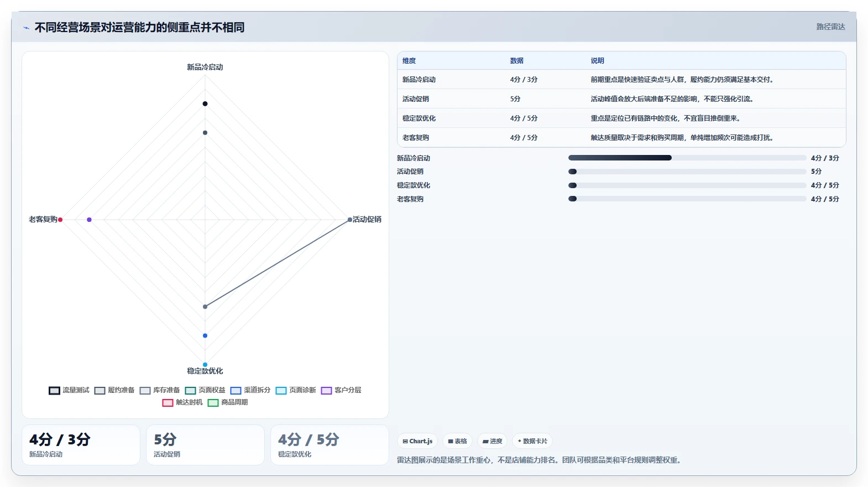Select the 数据 column header
Screen dimensions: 868x487
(x=517, y=61)
